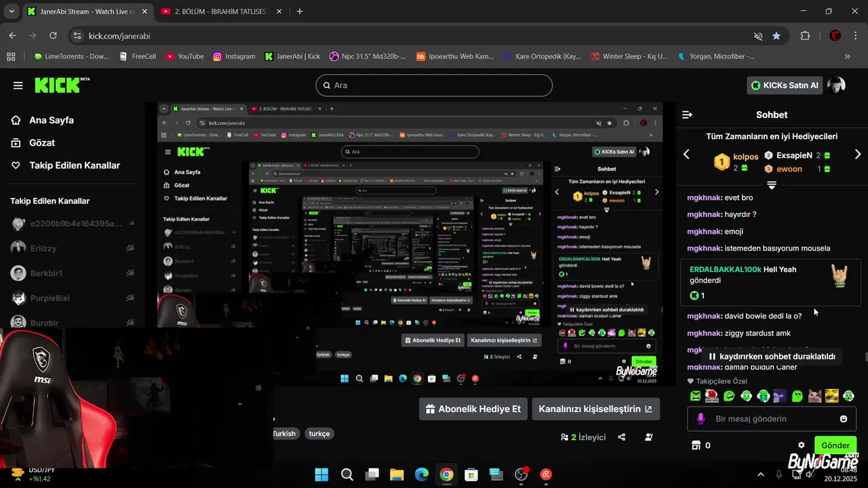Click Kanalınızı kişiselleştirin button
The width and height of the screenshot is (868, 488).
595,409
